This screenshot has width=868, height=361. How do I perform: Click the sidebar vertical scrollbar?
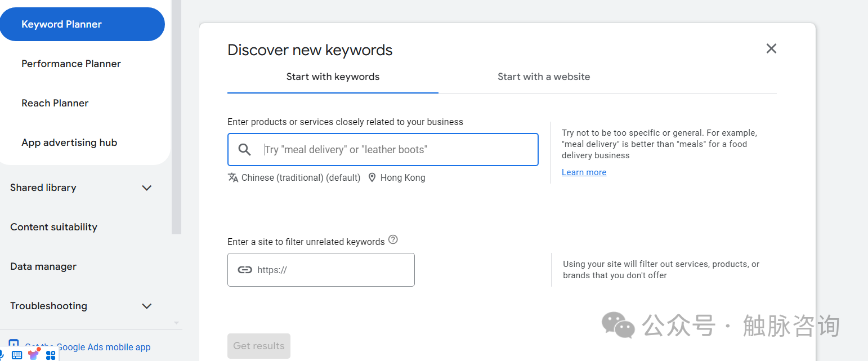176,117
